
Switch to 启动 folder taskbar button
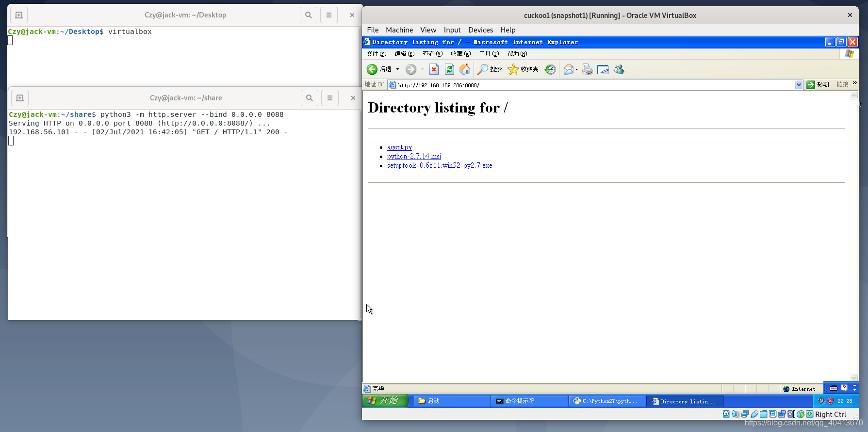[452, 401]
